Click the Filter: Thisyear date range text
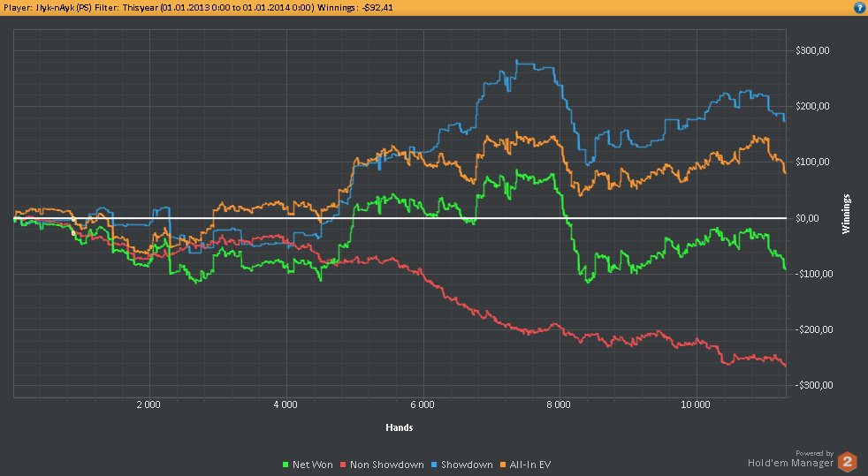 tap(204, 8)
